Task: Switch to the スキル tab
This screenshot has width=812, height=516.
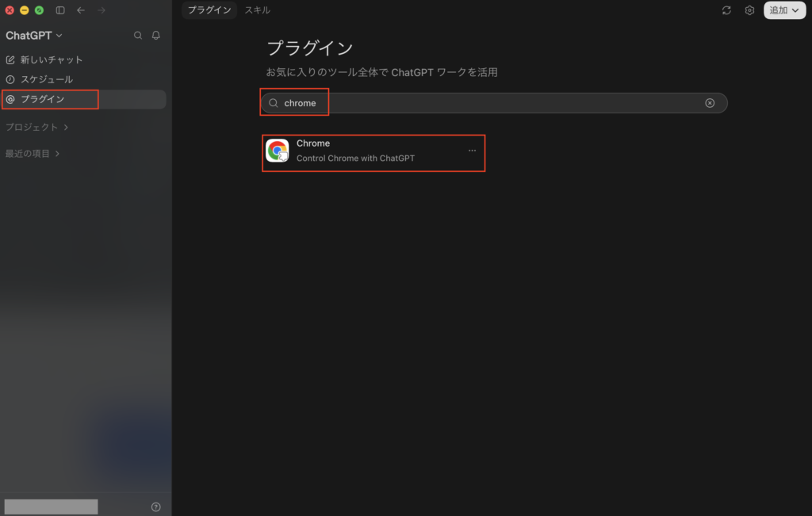Action: (258, 10)
